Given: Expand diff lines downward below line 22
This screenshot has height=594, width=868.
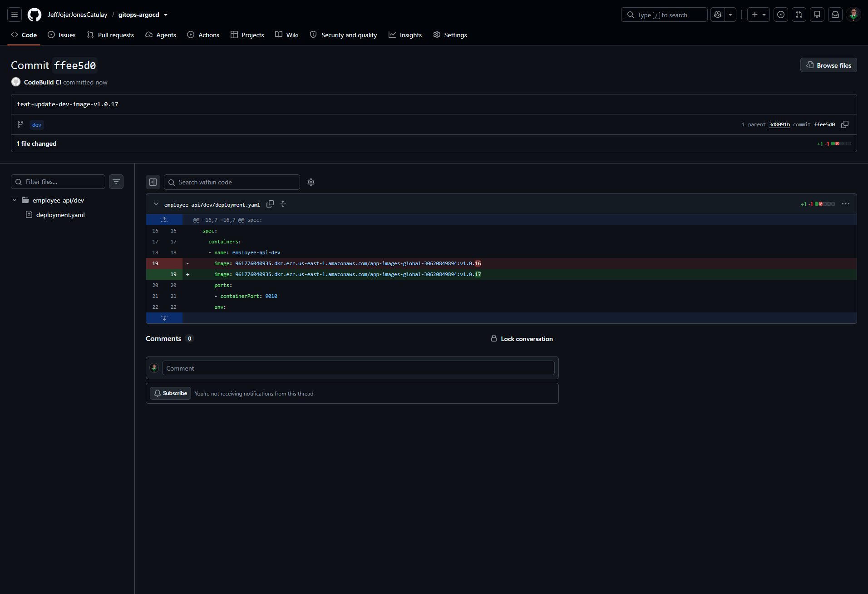Looking at the screenshot, I should 164,318.
